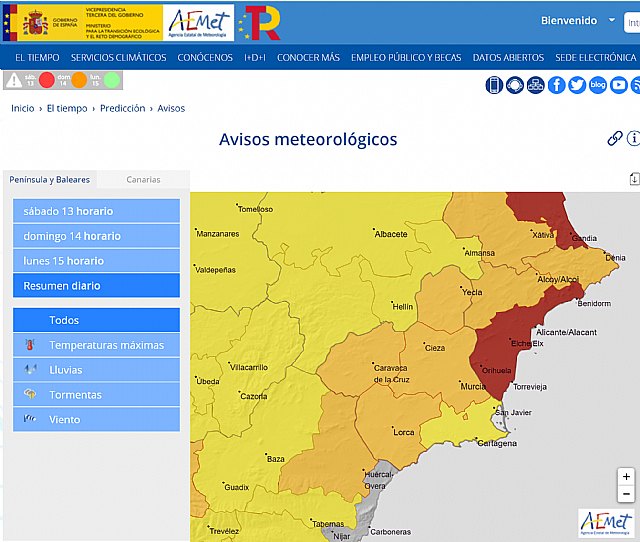Open the mobile app icon
The width and height of the screenshot is (640, 542).
[x=494, y=85]
